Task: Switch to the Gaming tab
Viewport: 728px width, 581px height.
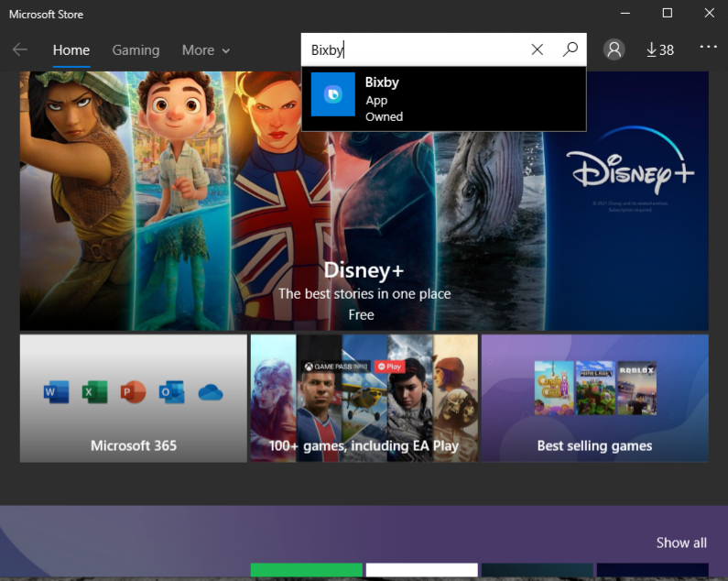Action: (136, 50)
